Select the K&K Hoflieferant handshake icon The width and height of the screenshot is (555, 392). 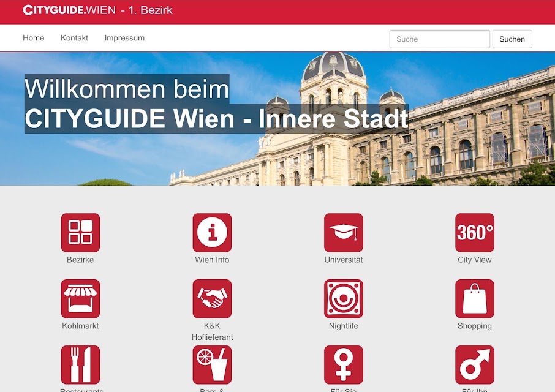212,299
